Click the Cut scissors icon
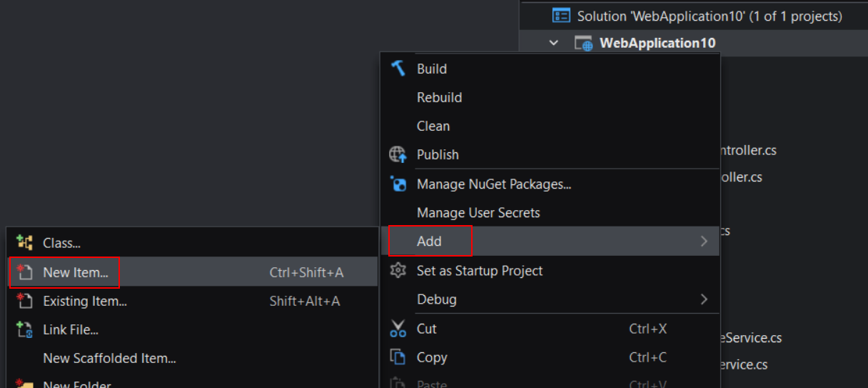 (398, 329)
